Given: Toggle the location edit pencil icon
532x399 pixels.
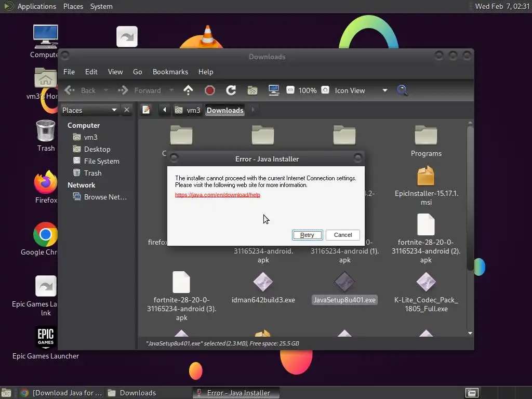Looking at the screenshot, I should tap(146, 110).
